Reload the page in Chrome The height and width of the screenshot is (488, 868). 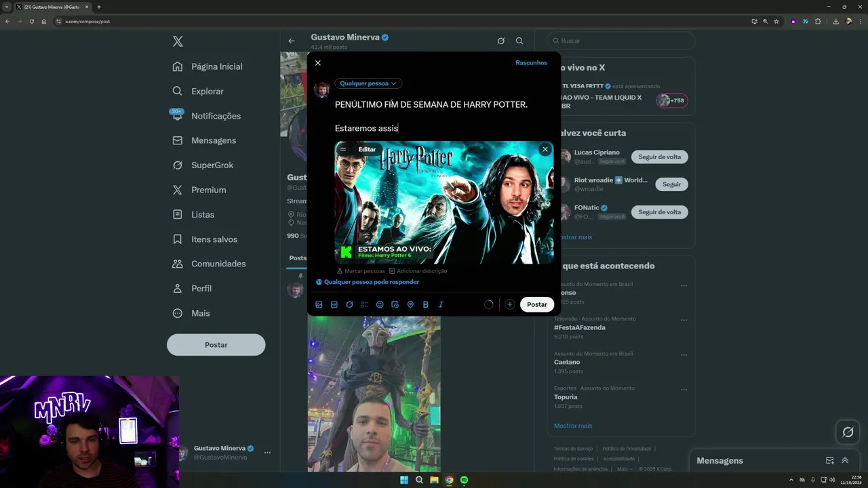32,21
